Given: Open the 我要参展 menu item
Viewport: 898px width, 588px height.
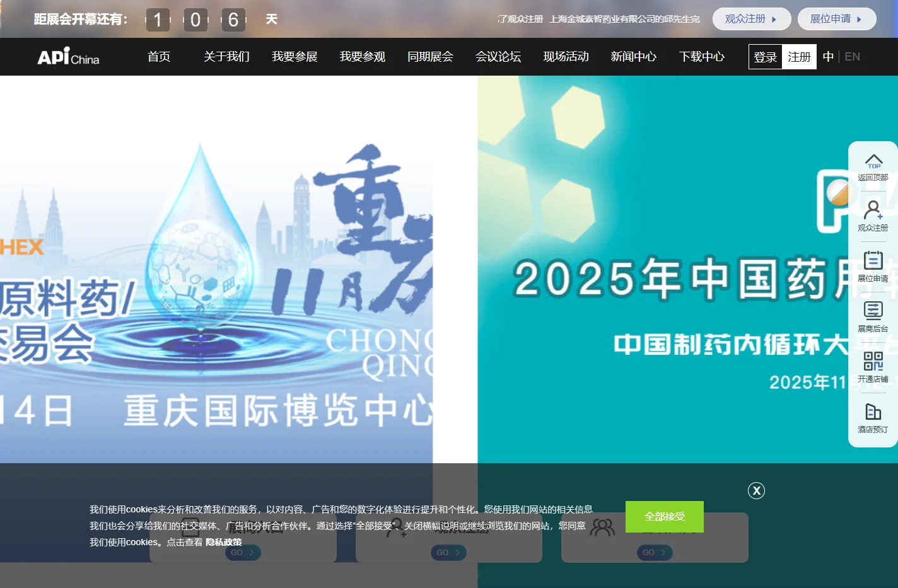Looking at the screenshot, I should pyautogui.click(x=294, y=57).
